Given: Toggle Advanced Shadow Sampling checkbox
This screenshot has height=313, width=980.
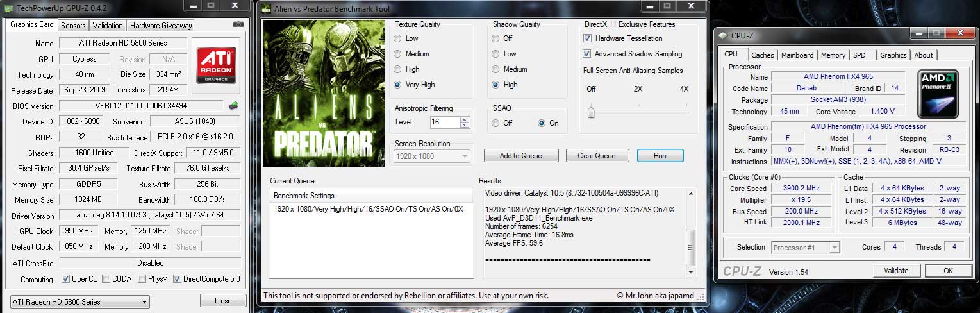Looking at the screenshot, I should (x=587, y=54).
